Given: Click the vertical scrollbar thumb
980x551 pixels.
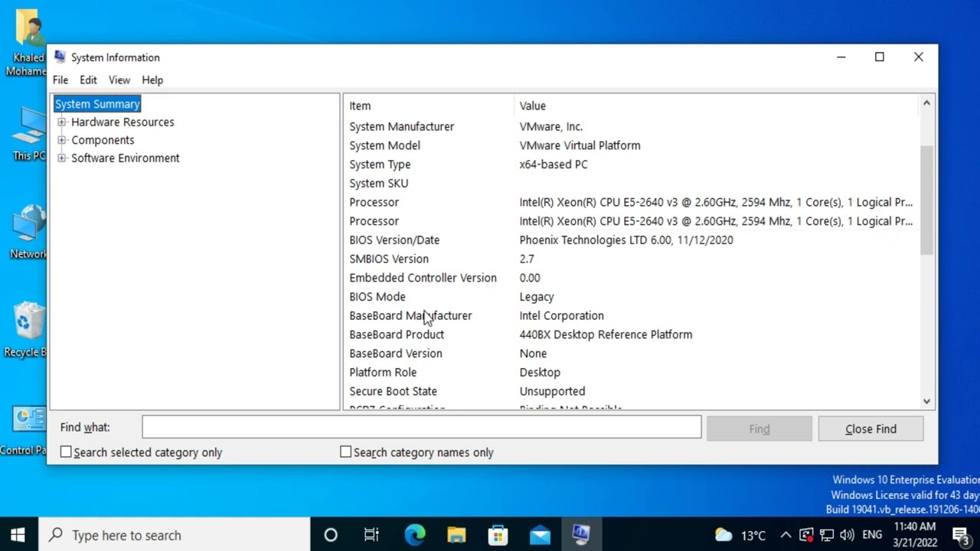Looking at the screenshot, I should [926, 200].
